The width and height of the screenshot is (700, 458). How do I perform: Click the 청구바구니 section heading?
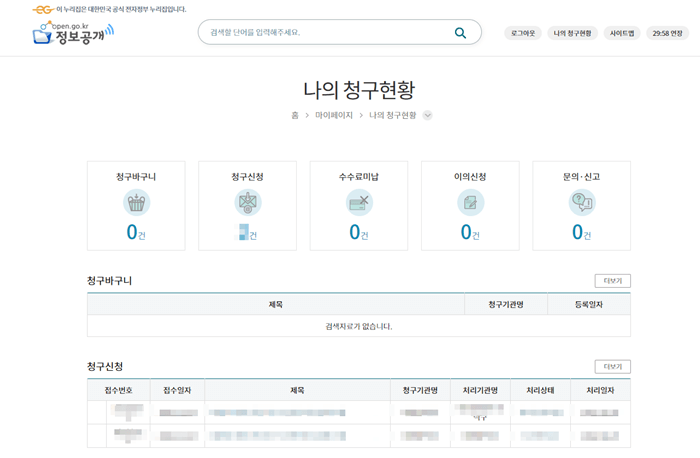[109, 281]
